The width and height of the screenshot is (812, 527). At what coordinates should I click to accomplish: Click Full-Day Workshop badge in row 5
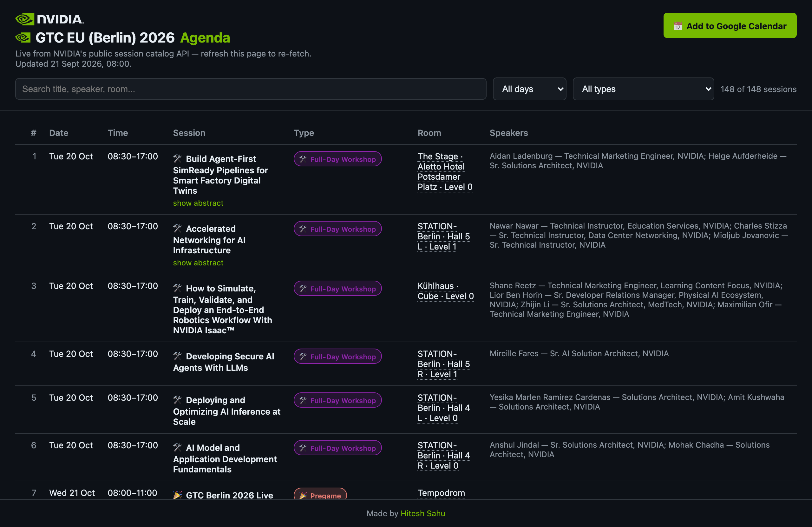point(337,400)
